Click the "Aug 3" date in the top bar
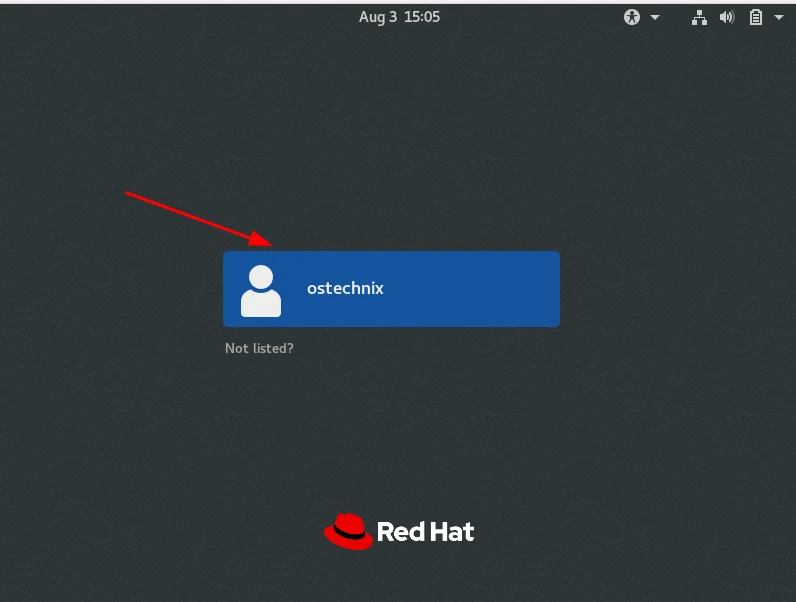 pos(377,17)
